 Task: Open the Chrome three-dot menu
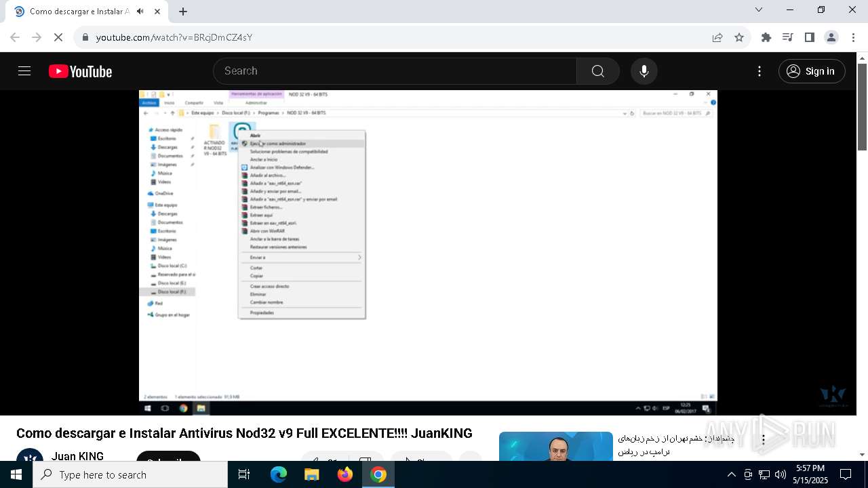click(x=853, y=37)
